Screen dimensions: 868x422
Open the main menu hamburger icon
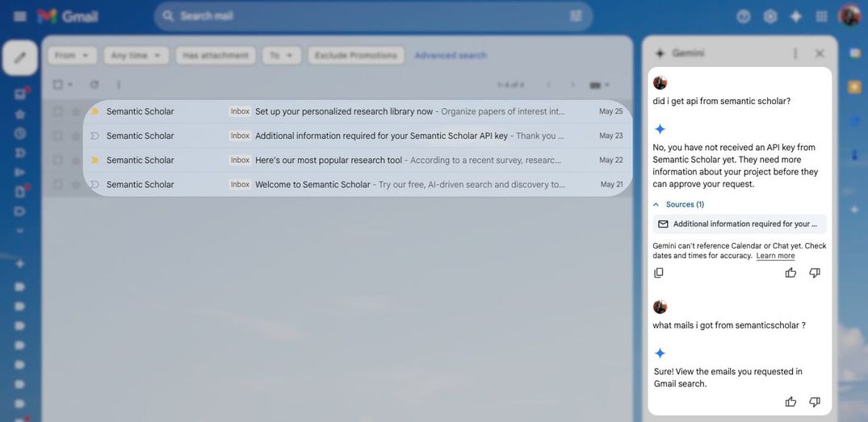(20, 17)
